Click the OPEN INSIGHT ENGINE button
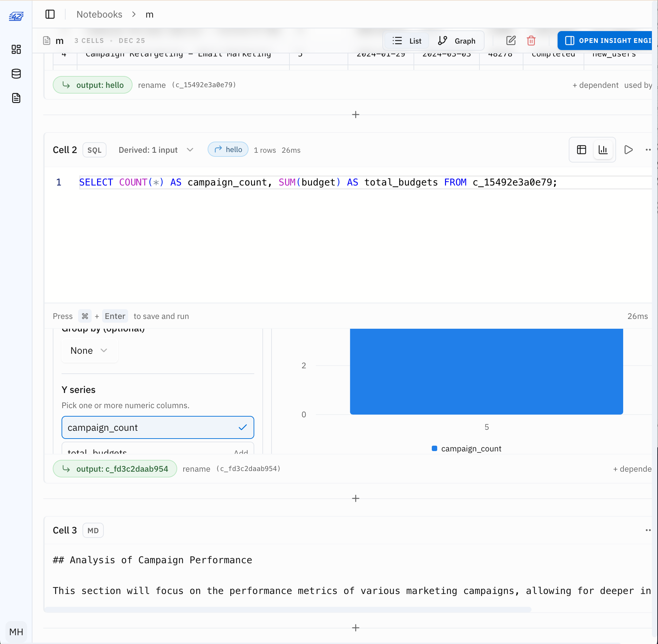The height and width of the screenshot is (644, 658). [609, 41]
